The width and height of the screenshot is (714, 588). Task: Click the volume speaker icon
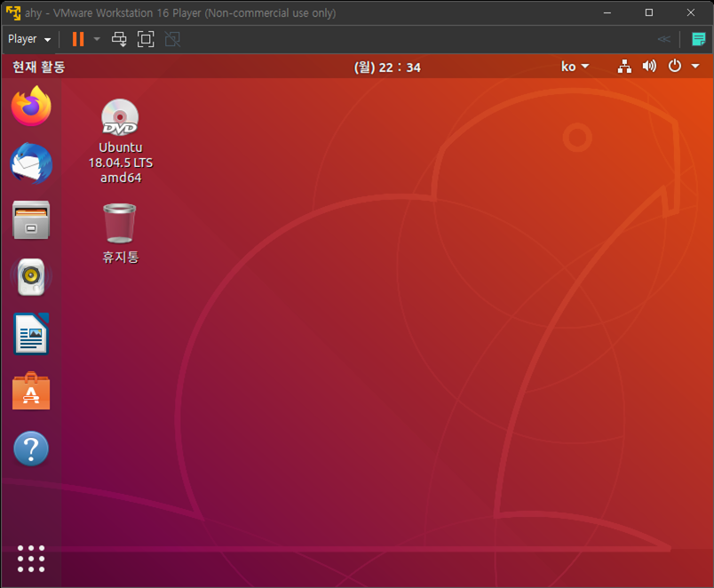pos(649,67)
